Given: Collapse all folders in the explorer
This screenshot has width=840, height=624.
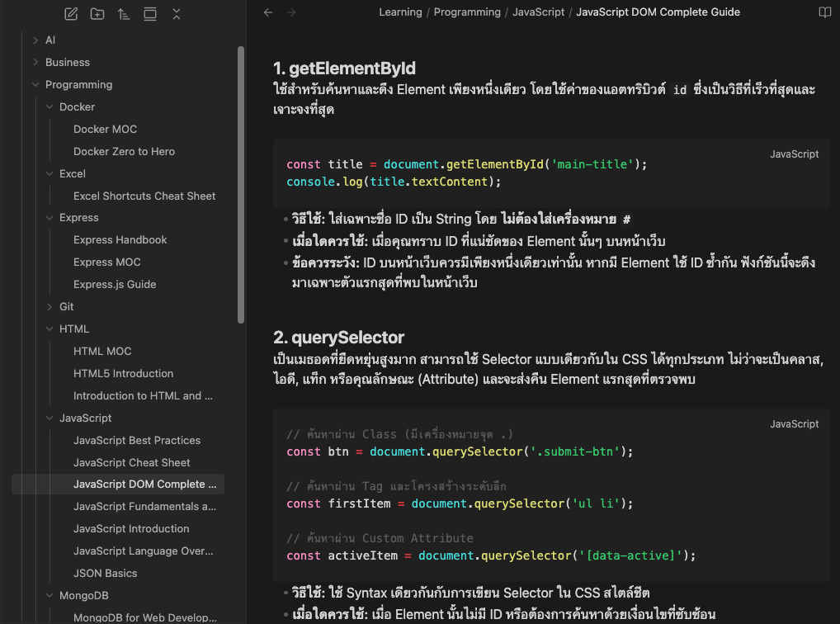Looking at the screenshot, I should click(x=177, y=14).
